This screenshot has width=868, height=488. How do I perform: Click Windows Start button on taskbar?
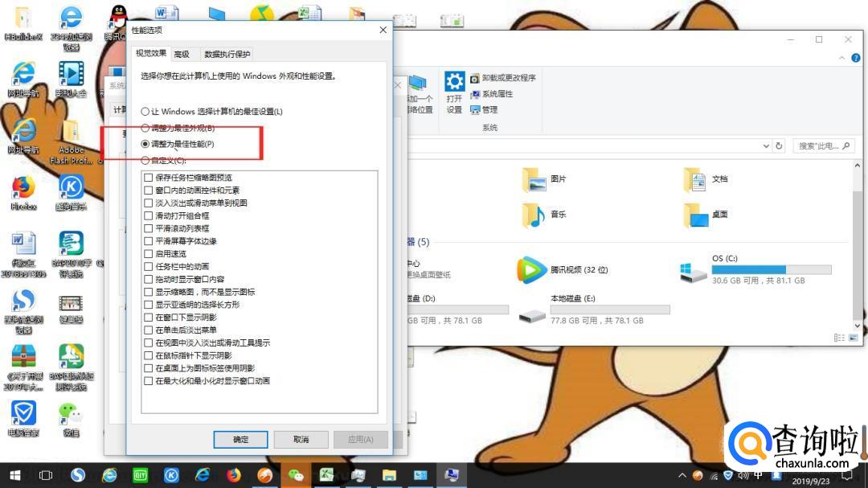(x=15, y=475)
